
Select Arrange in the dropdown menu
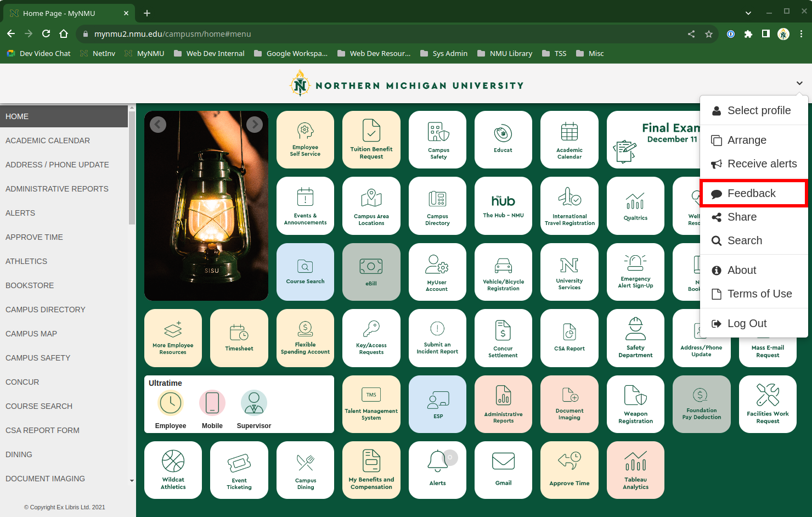coord(754,140)
